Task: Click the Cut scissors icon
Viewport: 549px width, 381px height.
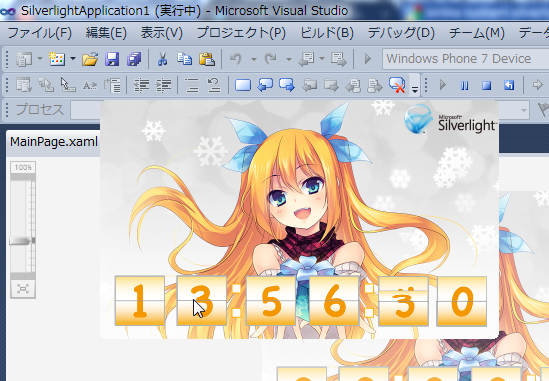Action: pos(162,59)
